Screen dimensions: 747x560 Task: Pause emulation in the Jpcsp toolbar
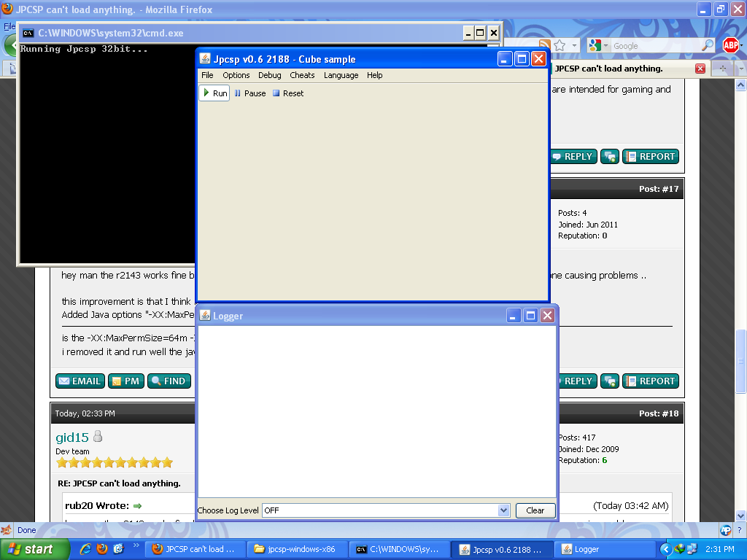click(250, 93)
